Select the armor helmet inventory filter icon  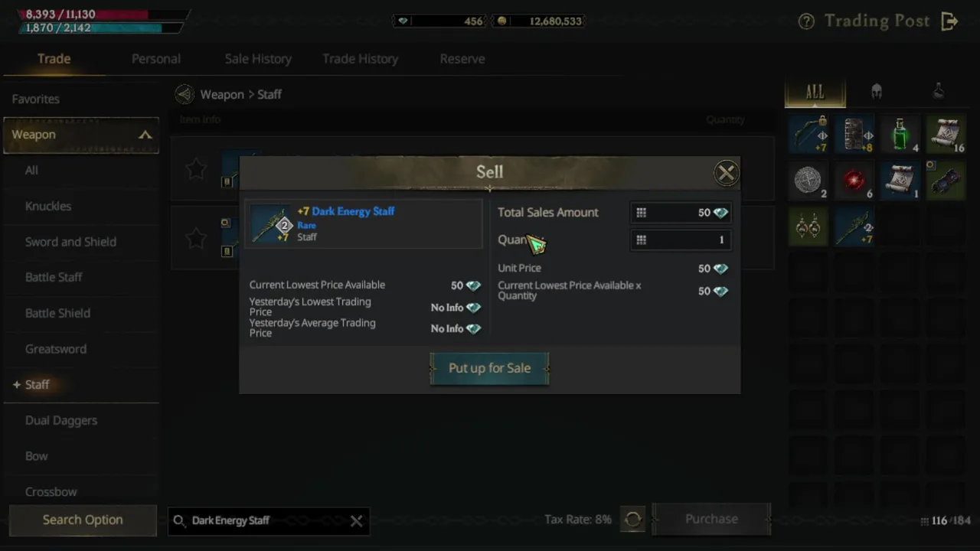tap(877, 92)
